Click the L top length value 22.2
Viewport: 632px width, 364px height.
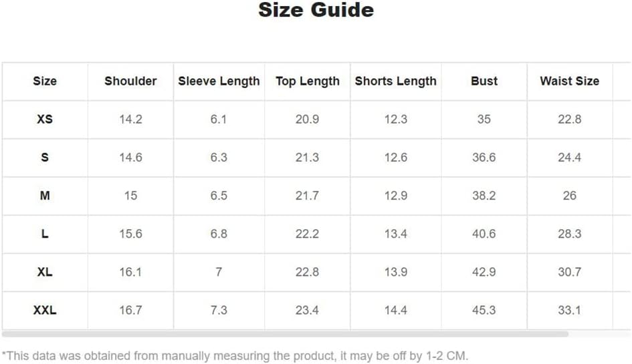(307, 234)
